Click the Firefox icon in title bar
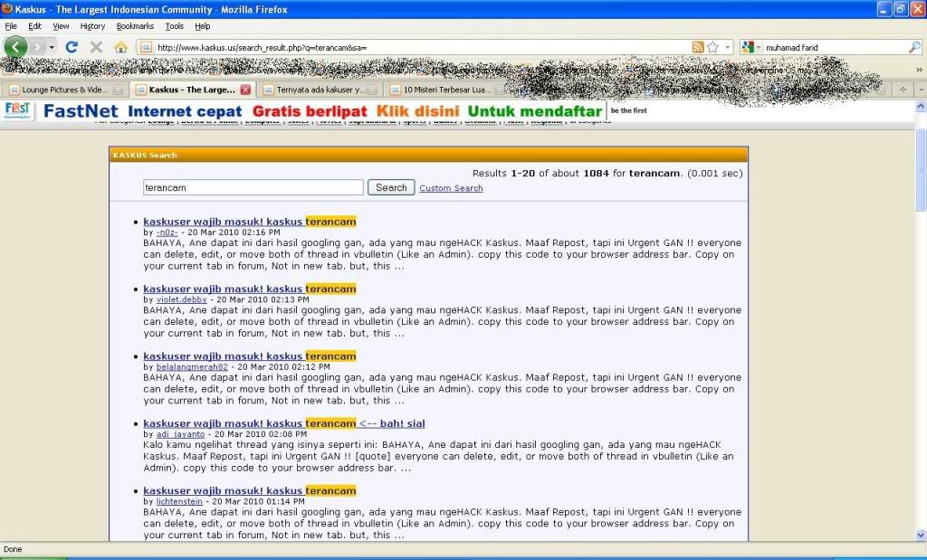This screenshot has width=927, height=560. [x=7, y=9]
